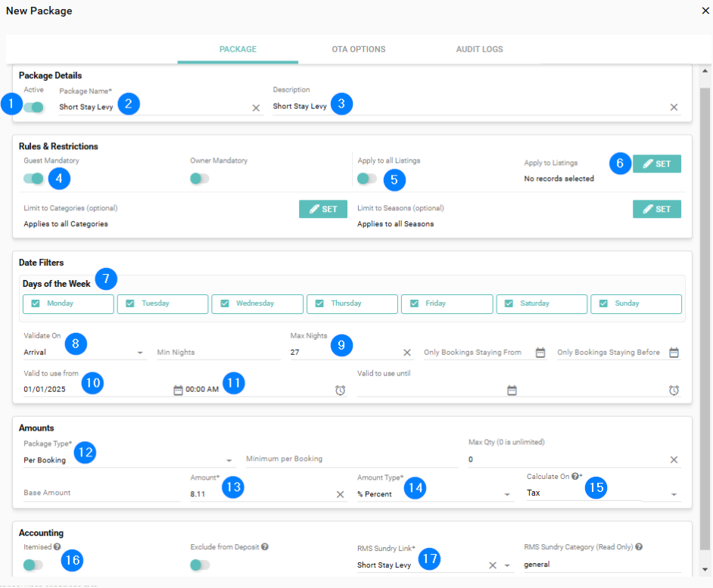The image size is (713, 588).
Task: Clear the Max Nights value
Action: pos(407,353)
